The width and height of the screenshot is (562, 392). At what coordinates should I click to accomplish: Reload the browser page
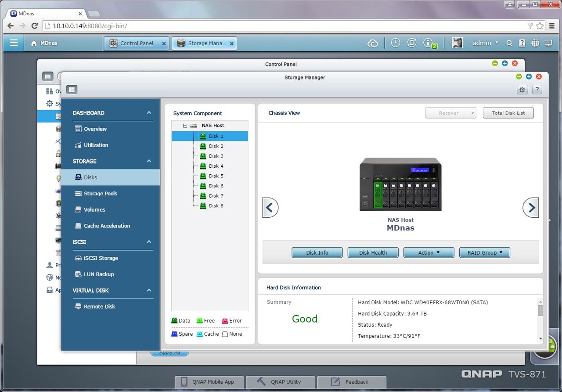coord(34,26)
